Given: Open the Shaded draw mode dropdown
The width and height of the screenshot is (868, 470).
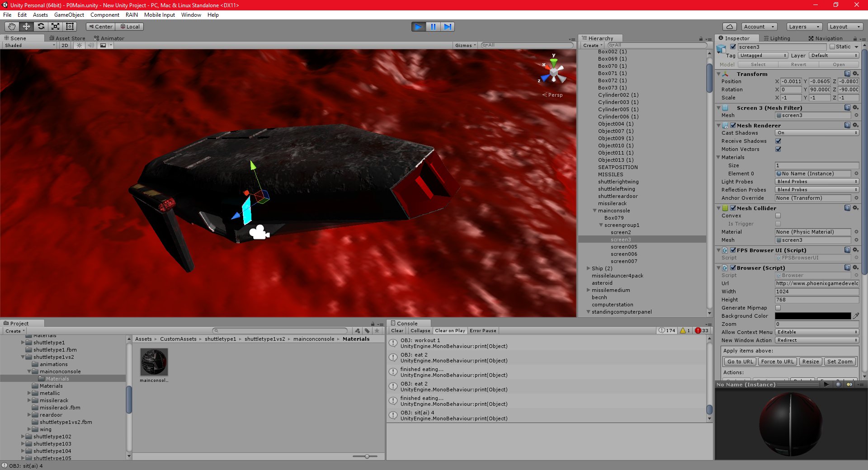Looking at the screenshot, I should click(30, 45).
